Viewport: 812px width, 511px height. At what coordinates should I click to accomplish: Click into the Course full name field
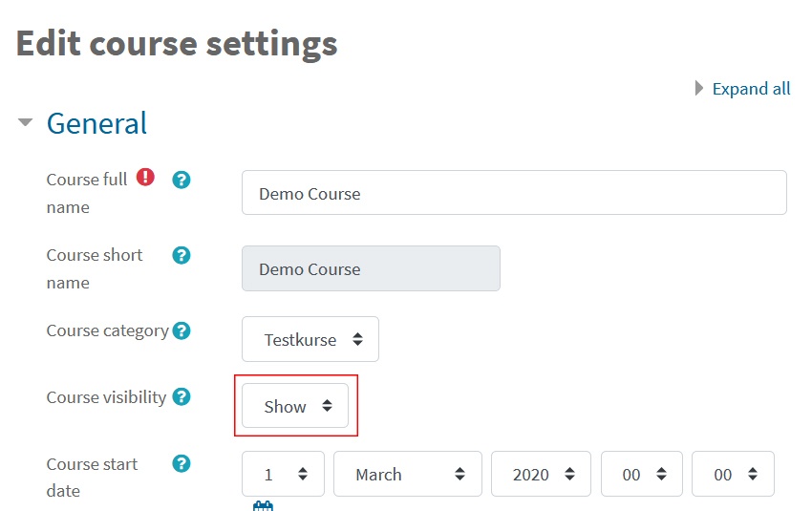(514, 193)
